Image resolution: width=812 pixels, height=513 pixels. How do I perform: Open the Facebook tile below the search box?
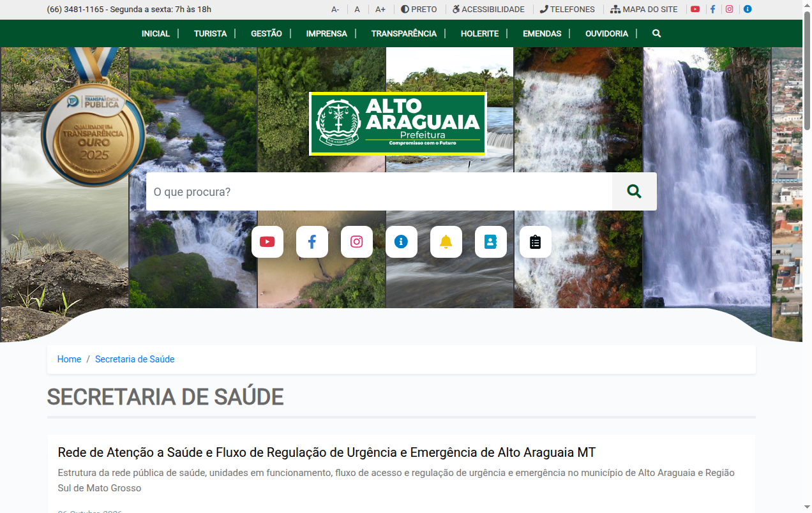(312, 242)
